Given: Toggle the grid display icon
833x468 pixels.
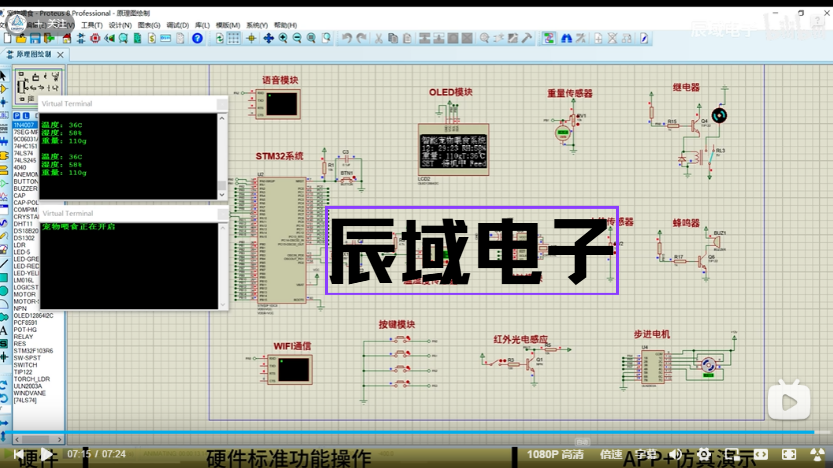Looking at the screenshot, I should 234,38.
